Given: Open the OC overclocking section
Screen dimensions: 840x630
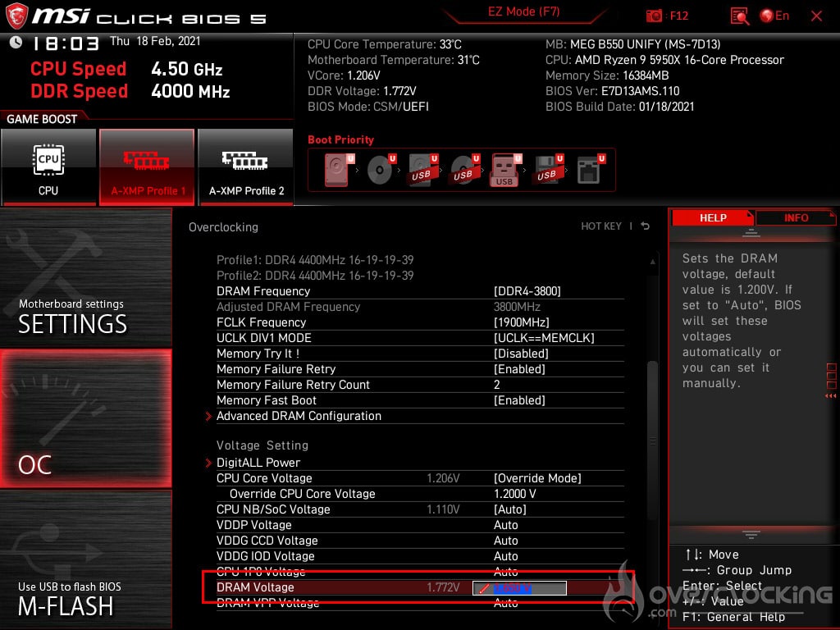Looking at the screenshot, I should (85, 419).
